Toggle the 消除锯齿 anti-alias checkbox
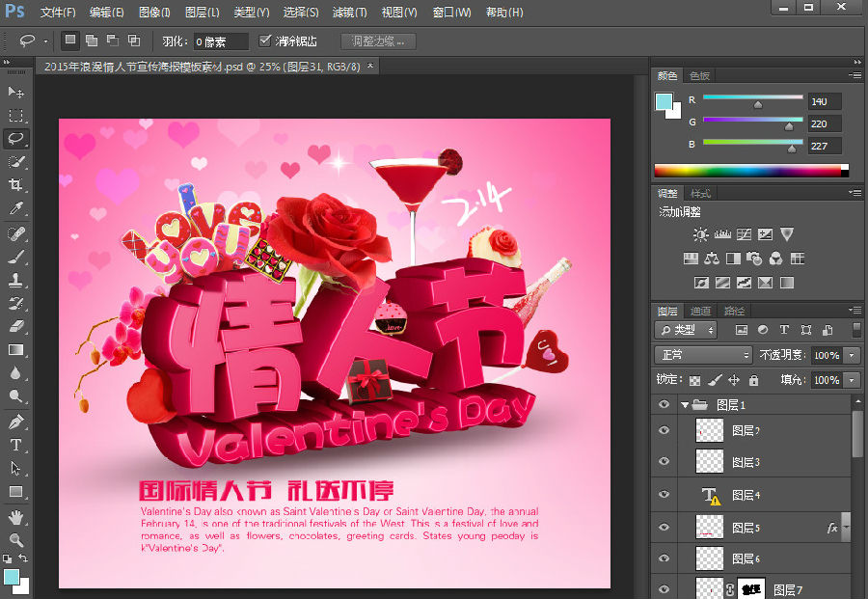The height and width of the screenshot is (599, 868). (x=266, y=41)
